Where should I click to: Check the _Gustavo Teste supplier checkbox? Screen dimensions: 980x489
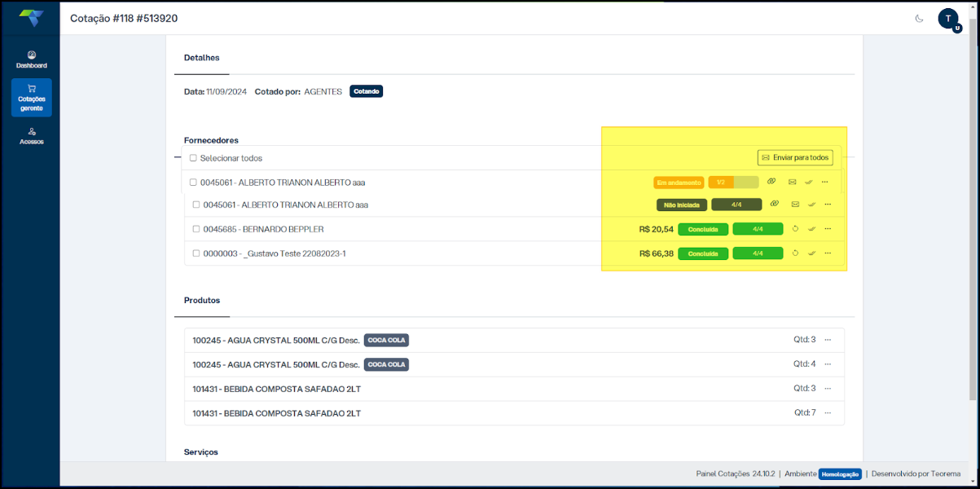(196, 253)
